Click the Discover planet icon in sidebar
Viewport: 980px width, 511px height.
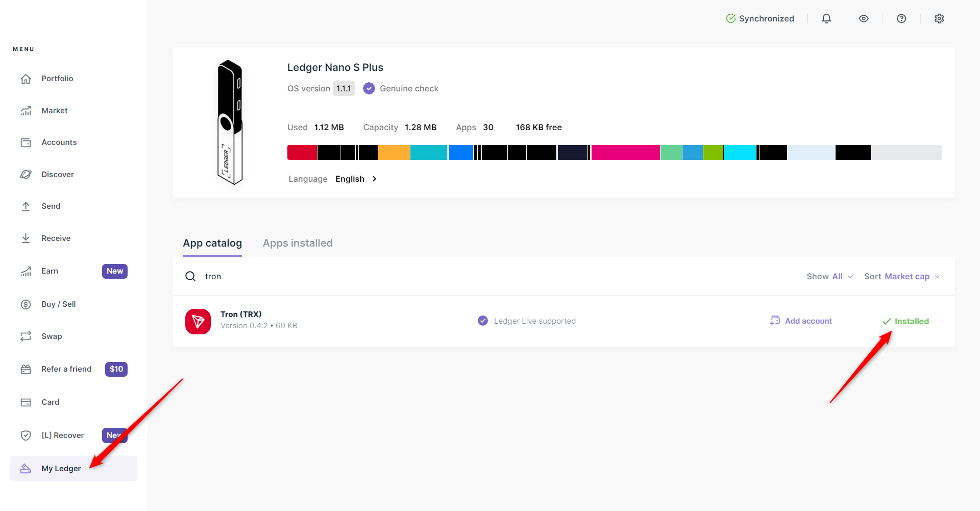pyautogui.click(x=26, y=175)
